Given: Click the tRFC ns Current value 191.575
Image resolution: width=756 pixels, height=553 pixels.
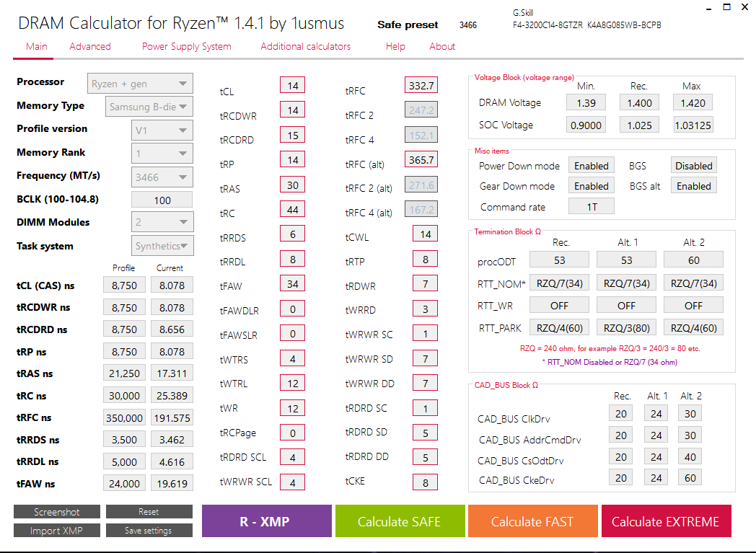Looking at the screenshot, I should (172, 417).
